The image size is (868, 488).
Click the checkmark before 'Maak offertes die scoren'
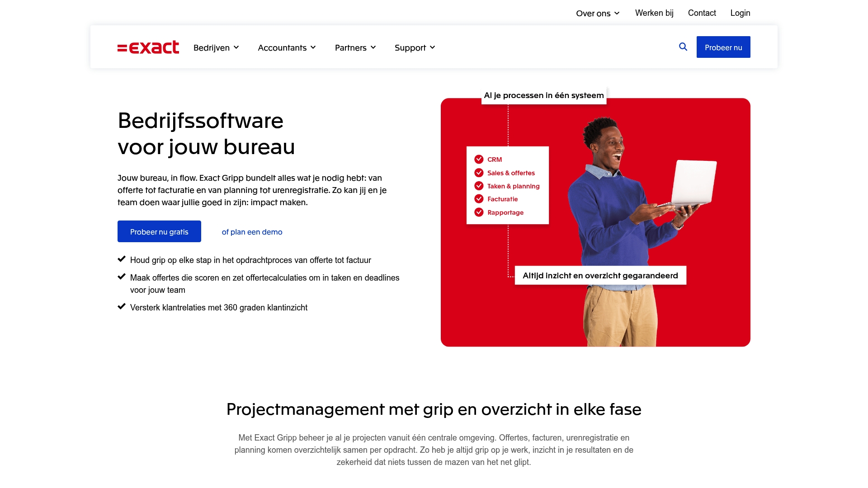pos(121,276)
